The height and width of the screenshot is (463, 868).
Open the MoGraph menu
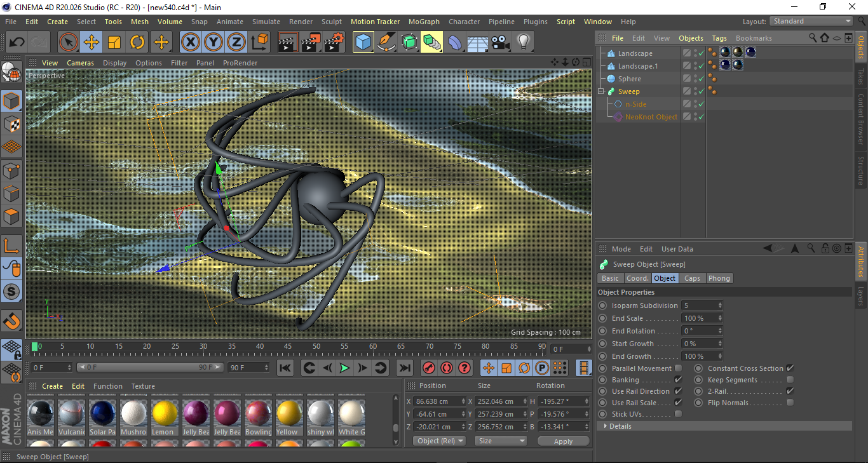[x=424, y=22]
